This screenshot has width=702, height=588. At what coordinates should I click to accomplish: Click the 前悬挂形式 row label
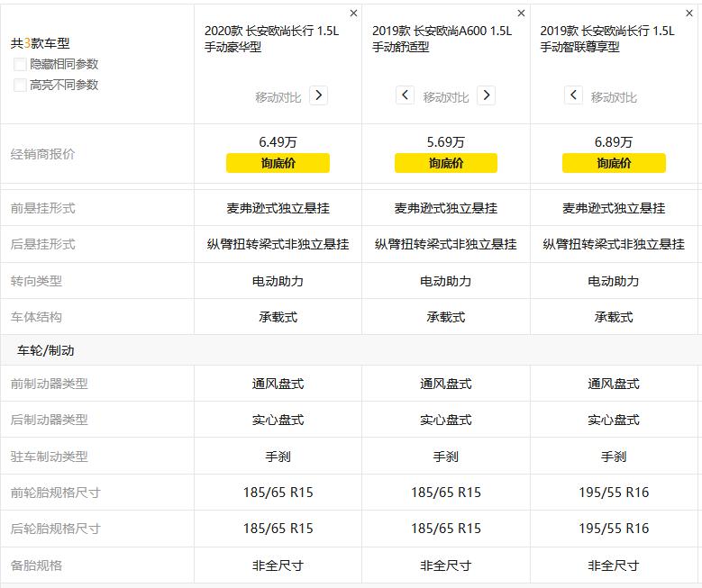click(42, 208)
